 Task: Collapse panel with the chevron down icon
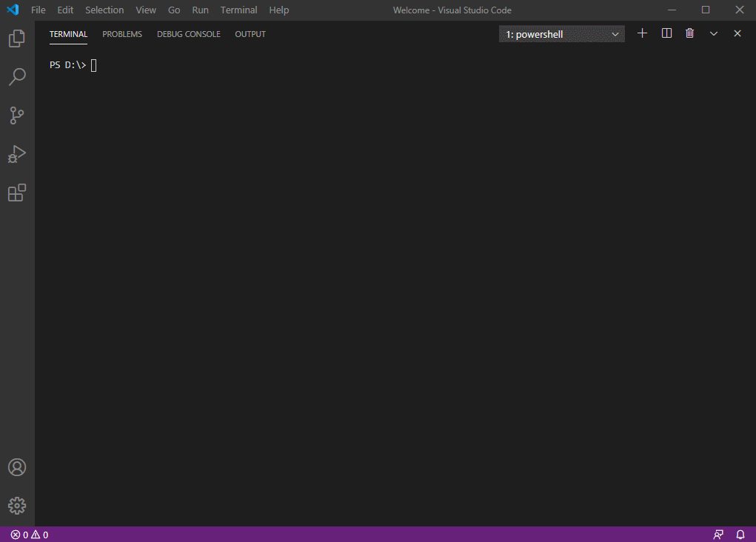coord(714,33)
